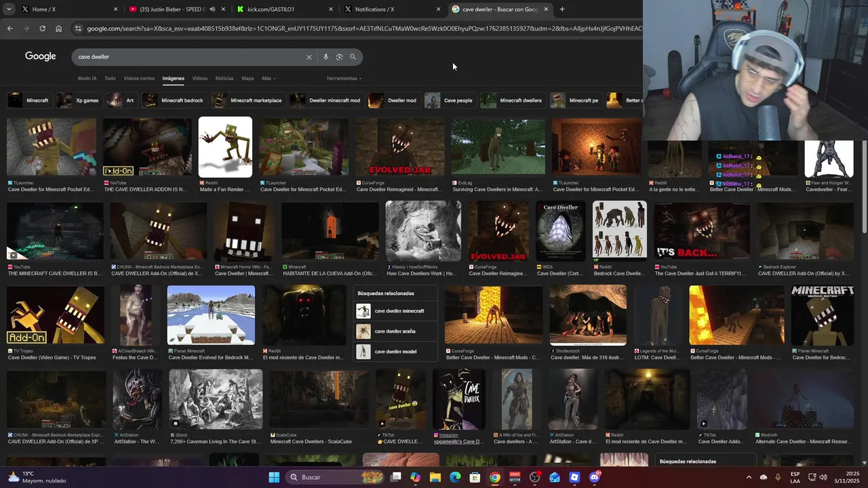Select the Maps results tab
Screen dimensions: 868x488
click(248, 78)
